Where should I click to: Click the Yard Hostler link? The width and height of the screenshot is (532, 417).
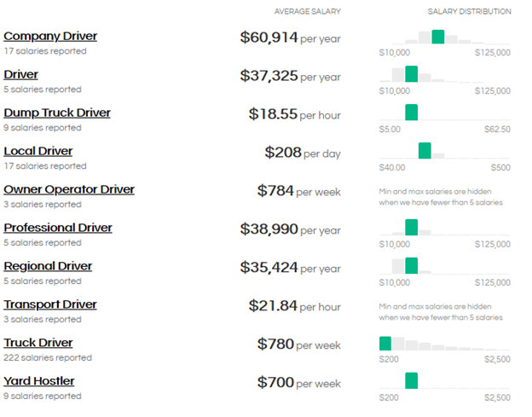39,381
